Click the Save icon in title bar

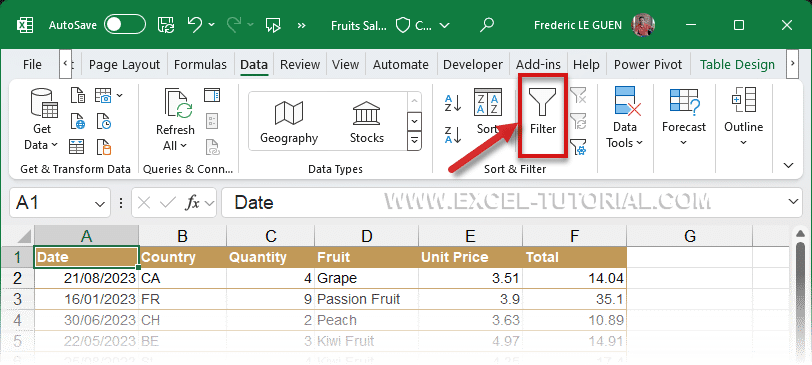[166, 24]
